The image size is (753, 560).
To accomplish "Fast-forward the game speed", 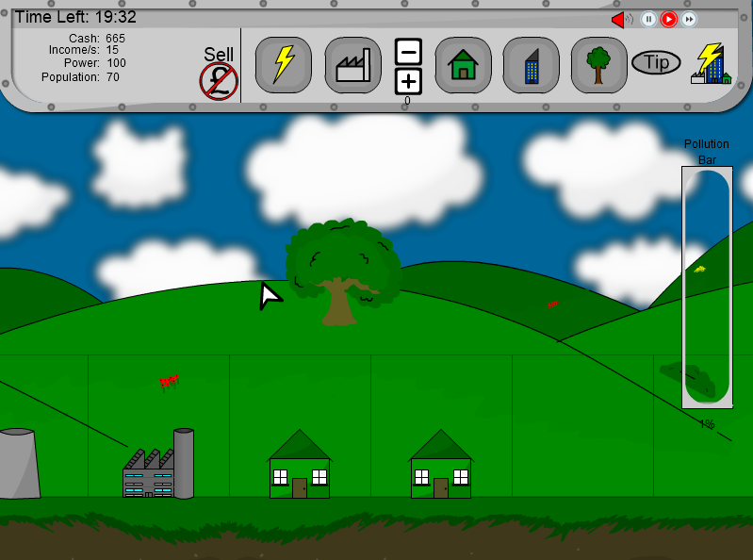I will click(x=690, y=19).
